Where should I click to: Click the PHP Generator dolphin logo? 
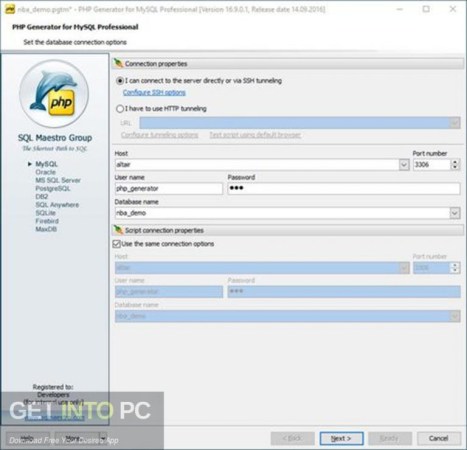point(54,94)
